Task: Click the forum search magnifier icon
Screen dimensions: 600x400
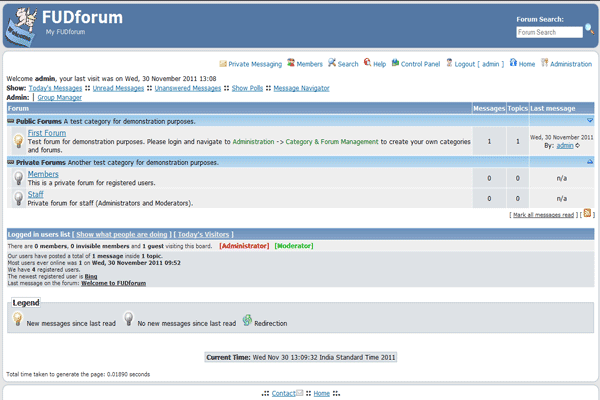Action: coord(590,29)
